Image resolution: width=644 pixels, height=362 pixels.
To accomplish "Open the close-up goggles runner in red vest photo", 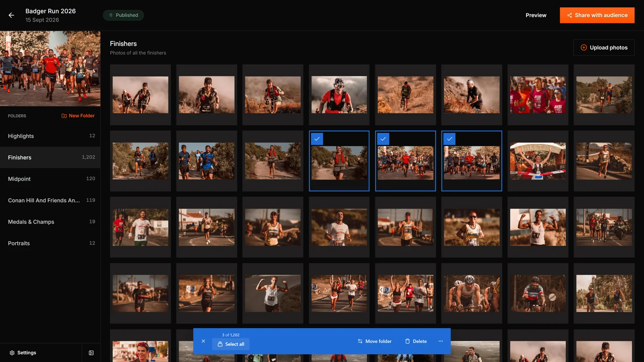I will coord(339,95).
